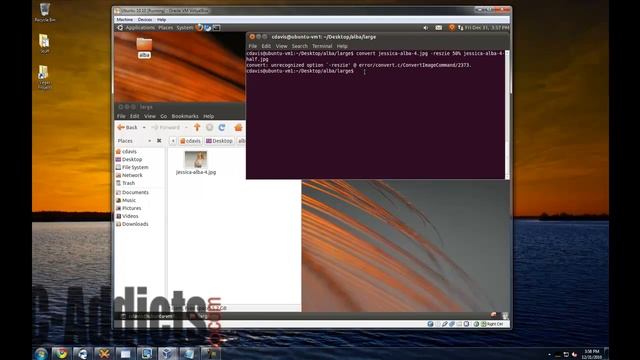
Task: Click the orange update notifier icon
Action: pos(451,28)
